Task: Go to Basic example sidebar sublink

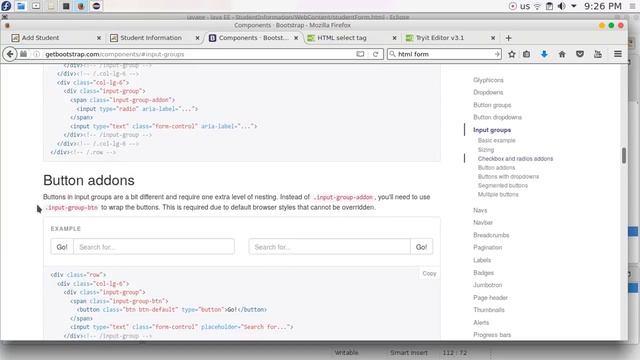Action: (x=497, y=140)
